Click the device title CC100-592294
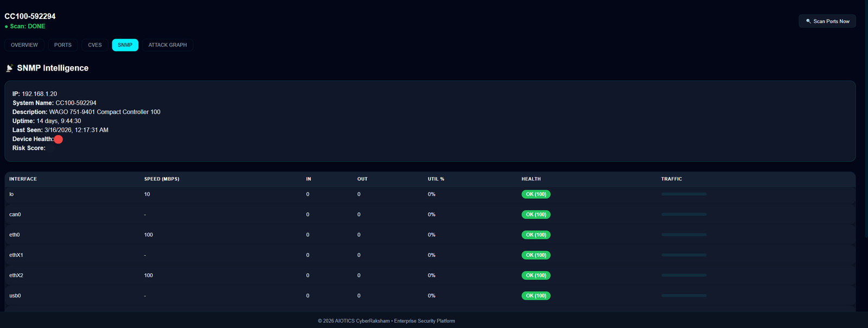Image resolution: width=868 pixels, height=328 pixels. tap(30, 16)
